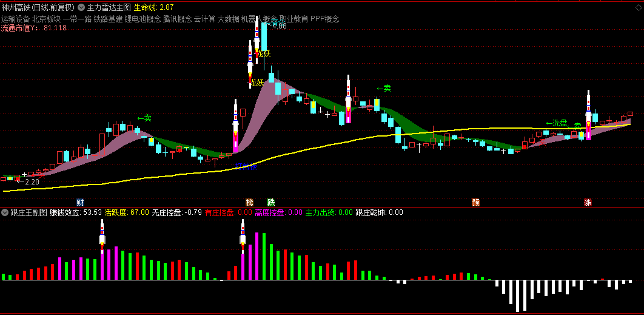Select the 高度控盘: 0.00 readout
Image resolution: width=644 pixels, height=315 pixels.
click(278, 212)
